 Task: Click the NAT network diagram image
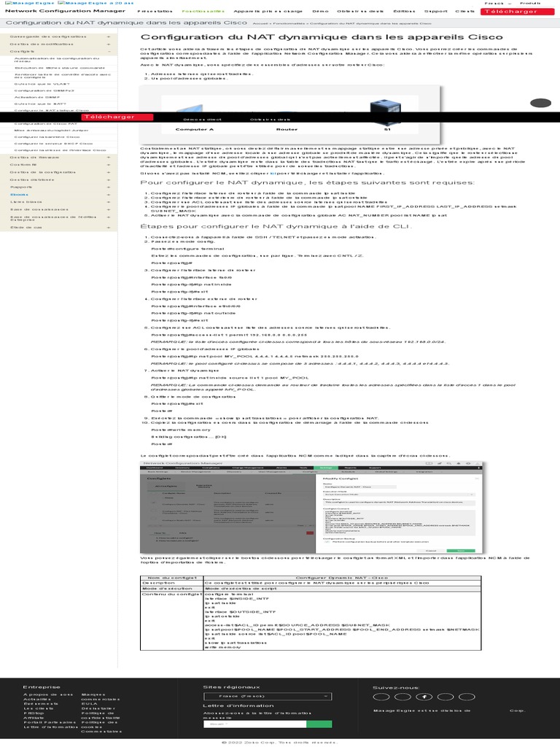coord(289,115)
